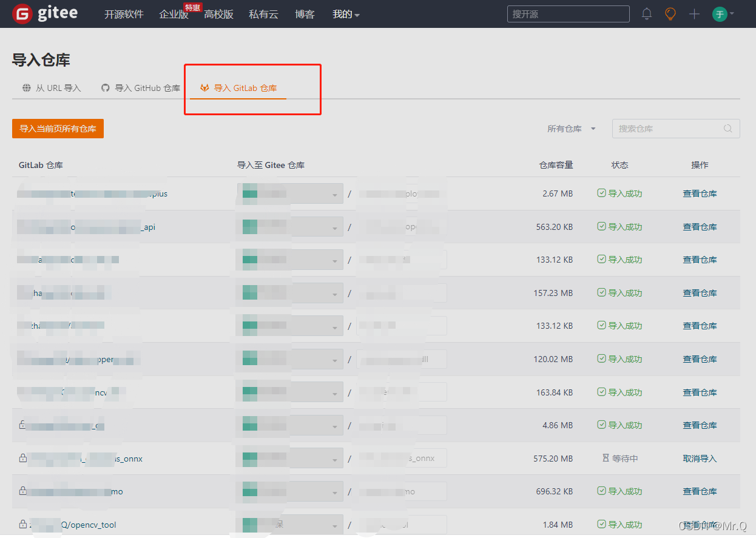Open namespace dropdown for the 696.32 KB row

[289, 491]
